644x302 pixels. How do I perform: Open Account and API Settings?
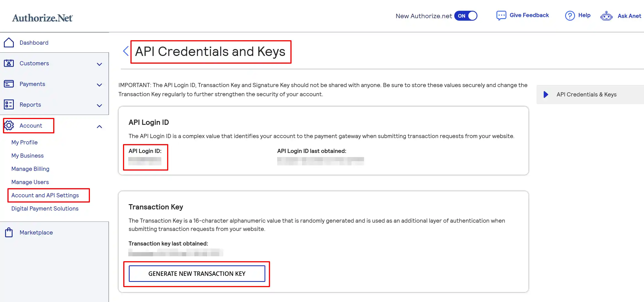(x=45, y=195)
